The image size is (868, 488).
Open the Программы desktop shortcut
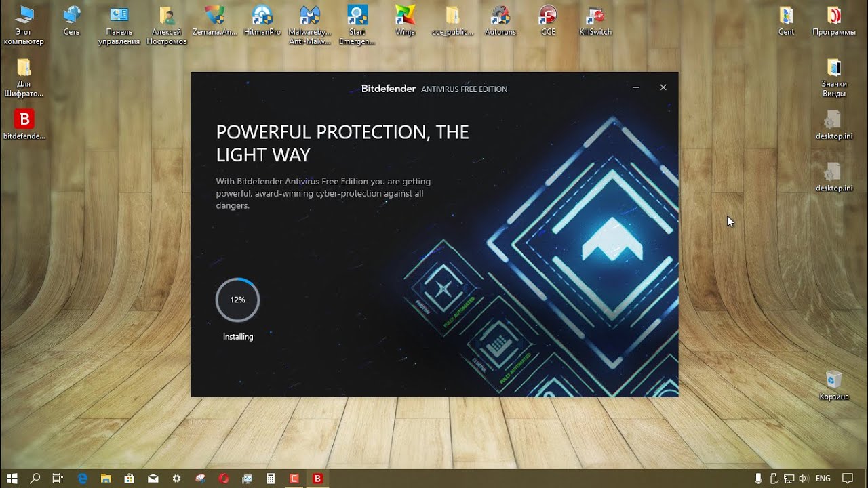tap(834, 20)
